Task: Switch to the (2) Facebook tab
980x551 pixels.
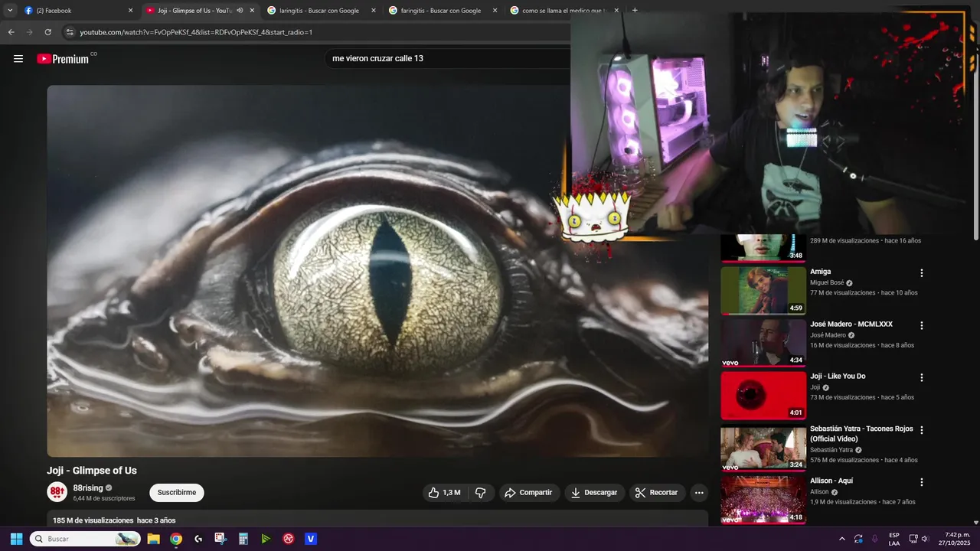Action: (77, 11)
